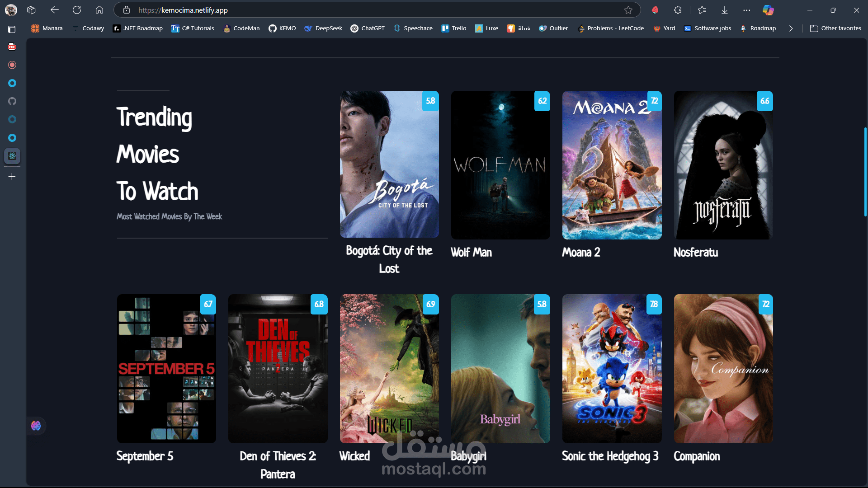
Task: Click the GitHub icon in sidebar
Action: point(12,101)
